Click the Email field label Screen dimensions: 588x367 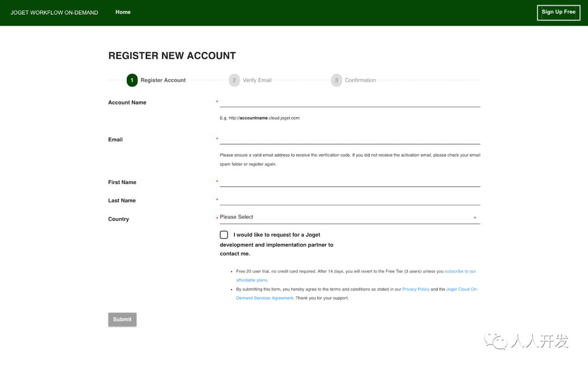point(115,139)
